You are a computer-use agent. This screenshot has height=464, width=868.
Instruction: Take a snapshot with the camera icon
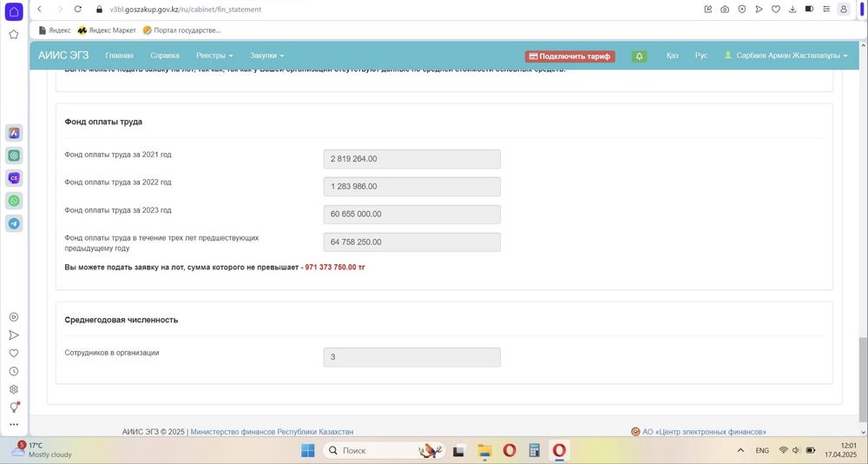[725, 10]
